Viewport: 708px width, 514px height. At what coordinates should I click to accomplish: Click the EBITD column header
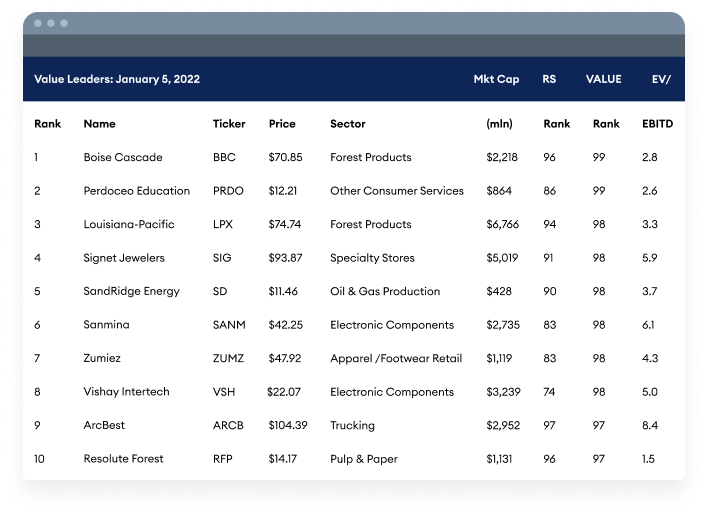pyautogui.click(x=657, y=124)
